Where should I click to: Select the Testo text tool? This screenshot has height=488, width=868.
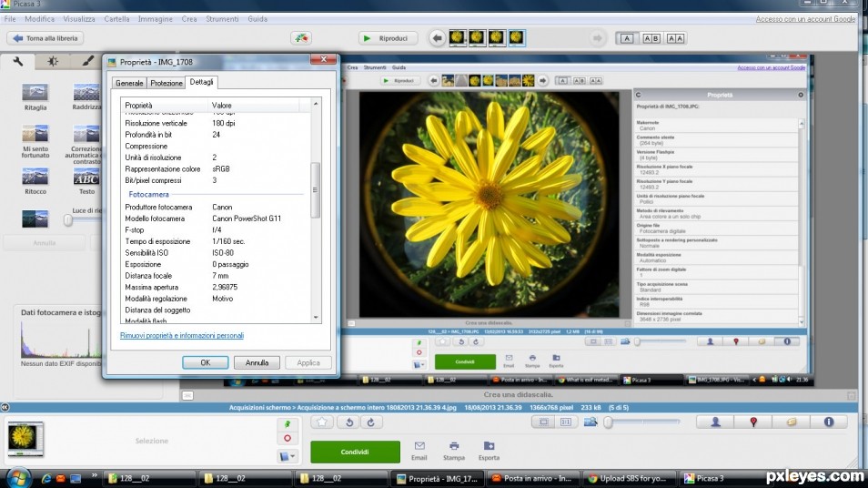pyautogui.click(x=86, y=182)
